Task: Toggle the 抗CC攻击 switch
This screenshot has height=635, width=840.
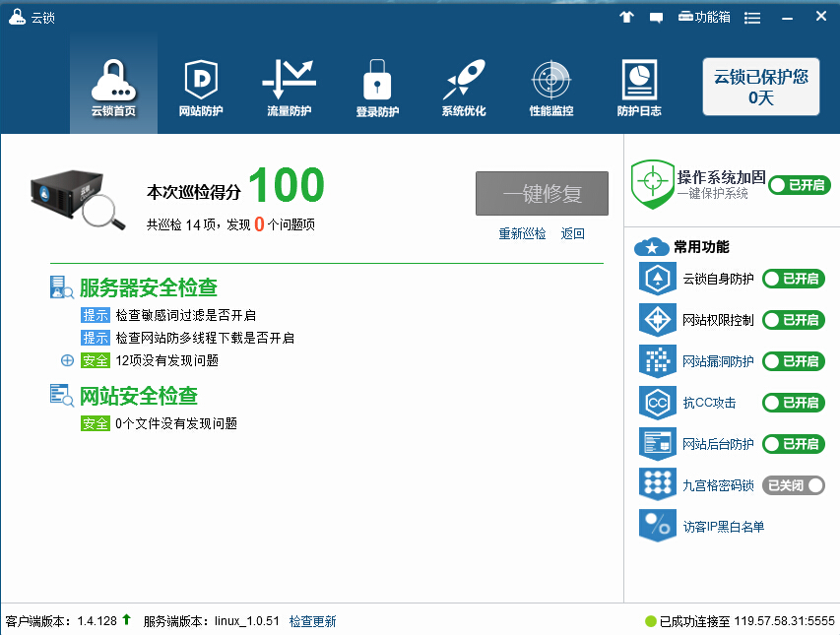Action: coord(794,403)
